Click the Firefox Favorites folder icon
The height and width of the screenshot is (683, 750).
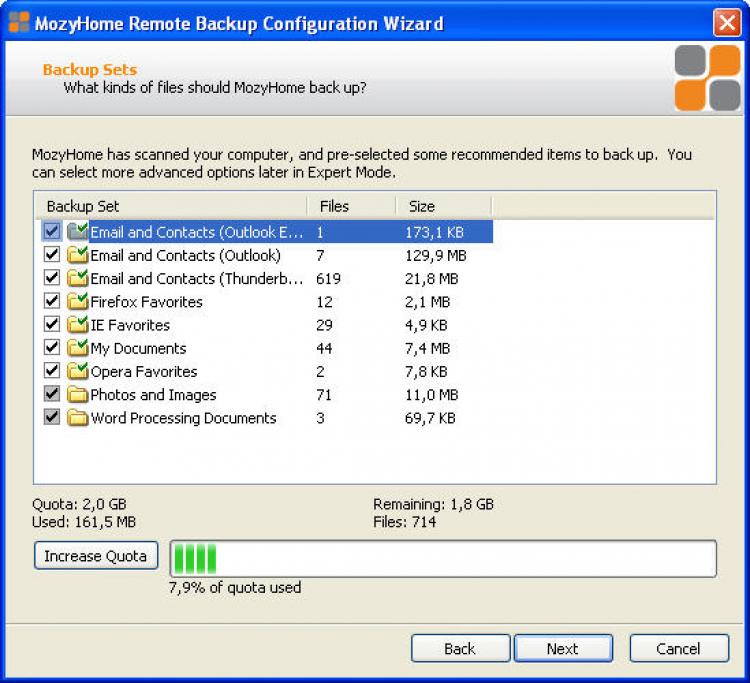[x=78, y=302]
